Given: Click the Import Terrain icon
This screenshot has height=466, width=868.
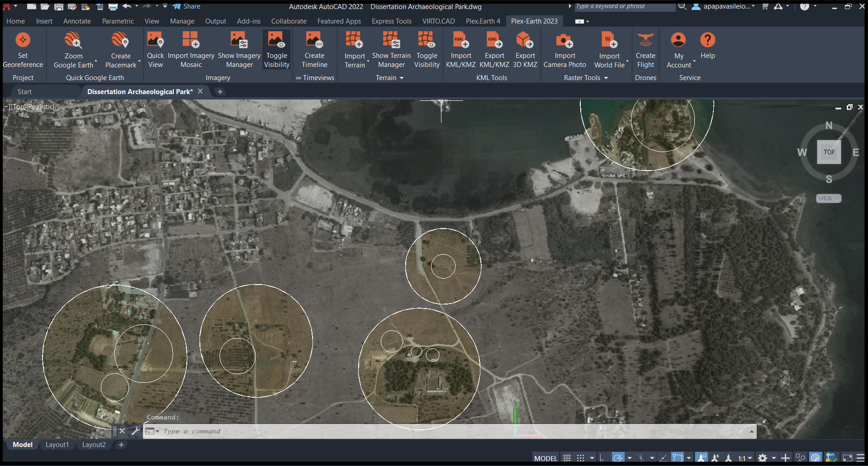Looking at the screenshot, I should pos(354,40).
